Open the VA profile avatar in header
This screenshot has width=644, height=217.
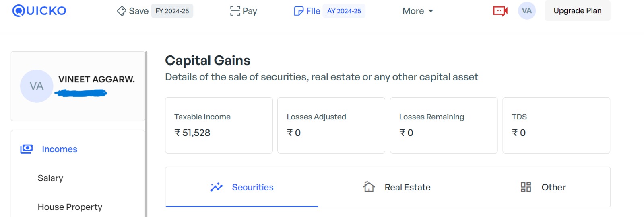(527, 11)
